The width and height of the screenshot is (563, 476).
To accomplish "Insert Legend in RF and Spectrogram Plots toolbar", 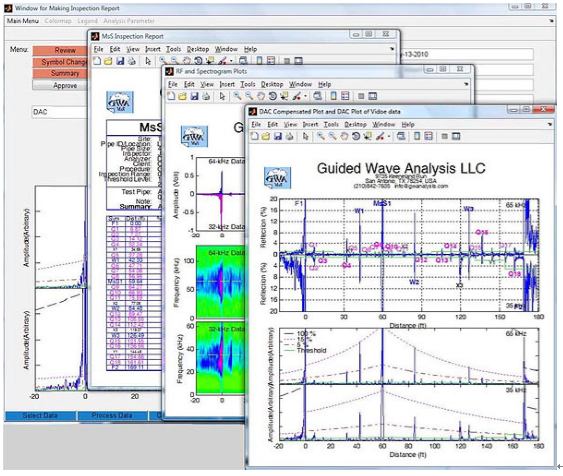I will pyautogui.click(x=345, y=96).
